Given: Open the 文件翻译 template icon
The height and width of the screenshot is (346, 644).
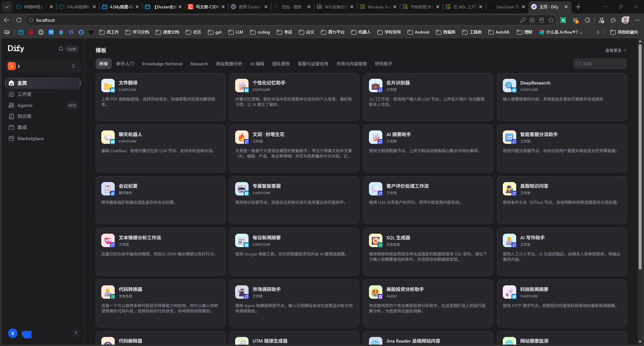Looking at the screenshot, I should click(x=108, y=86).
